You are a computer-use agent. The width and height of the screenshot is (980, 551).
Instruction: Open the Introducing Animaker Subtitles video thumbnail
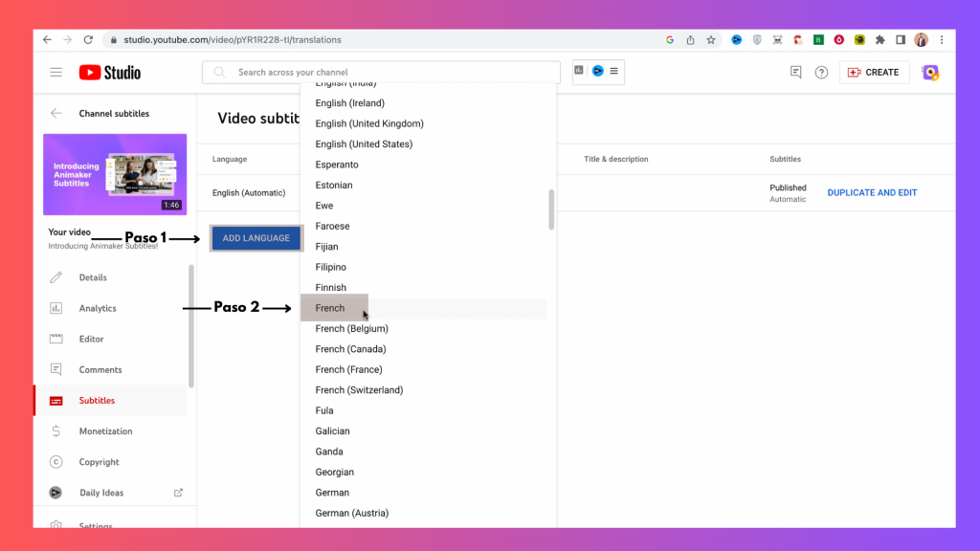[115, 174]
